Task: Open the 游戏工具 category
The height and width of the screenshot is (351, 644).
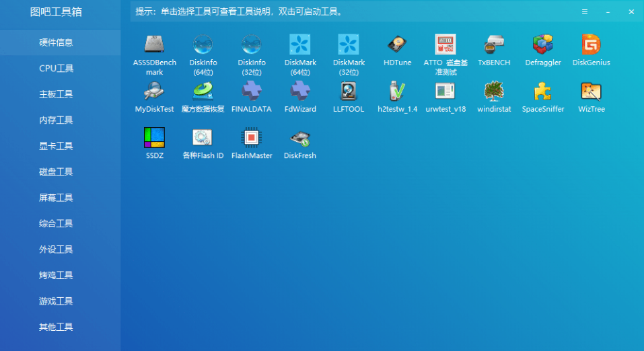Action: pyautogui.click(x=61, y=301)
